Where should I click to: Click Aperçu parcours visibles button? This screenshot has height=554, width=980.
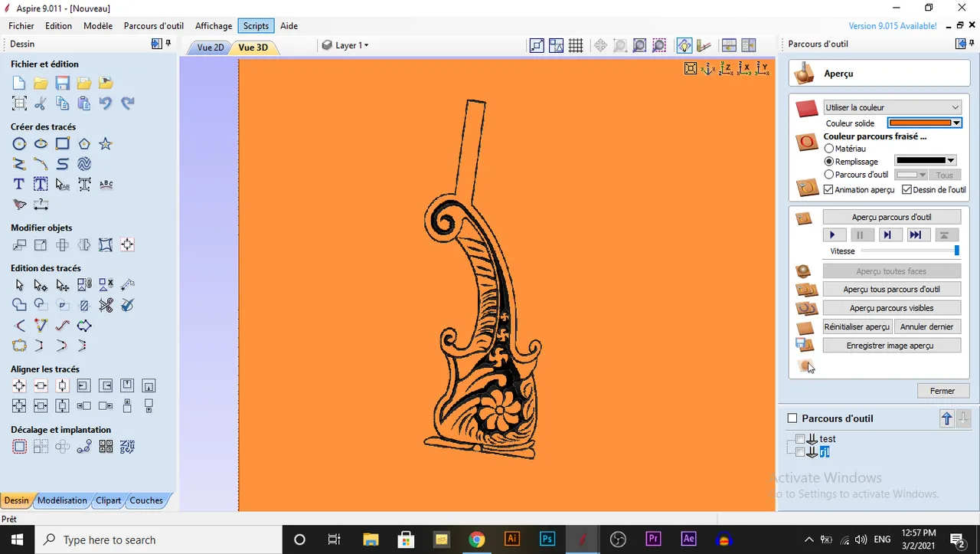tap(892, 308)
